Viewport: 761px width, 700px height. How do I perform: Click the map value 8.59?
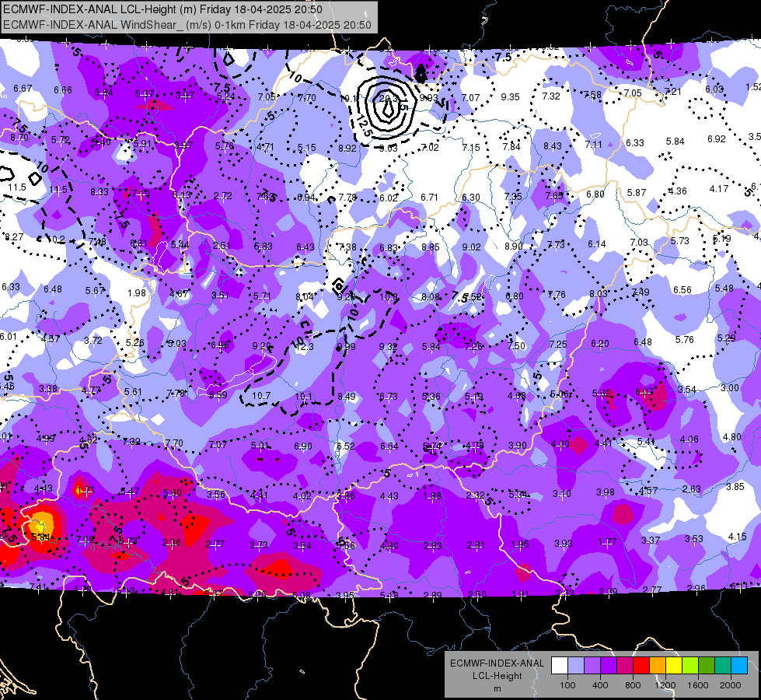point(218,395)
